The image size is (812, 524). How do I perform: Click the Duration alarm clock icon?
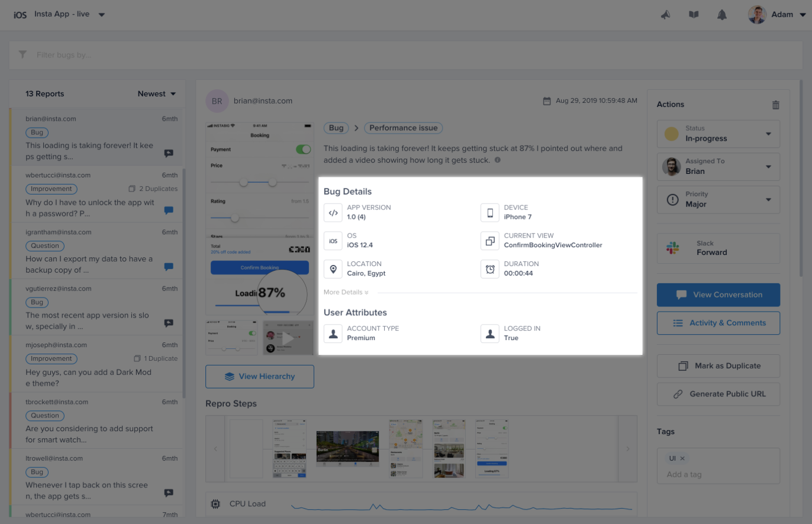click(490, 269)
